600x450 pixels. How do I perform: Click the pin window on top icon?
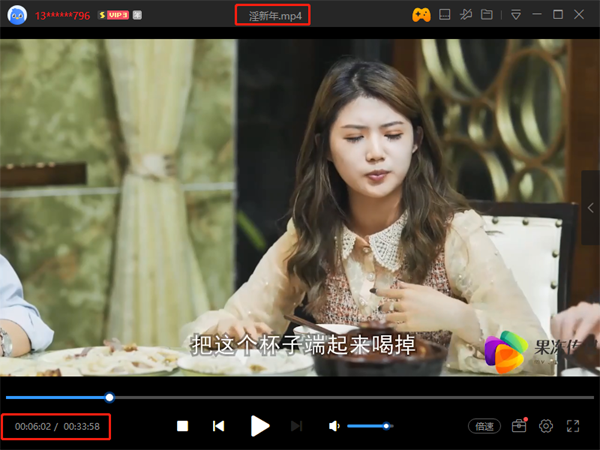pyautogui.click(x=465, y=15)
